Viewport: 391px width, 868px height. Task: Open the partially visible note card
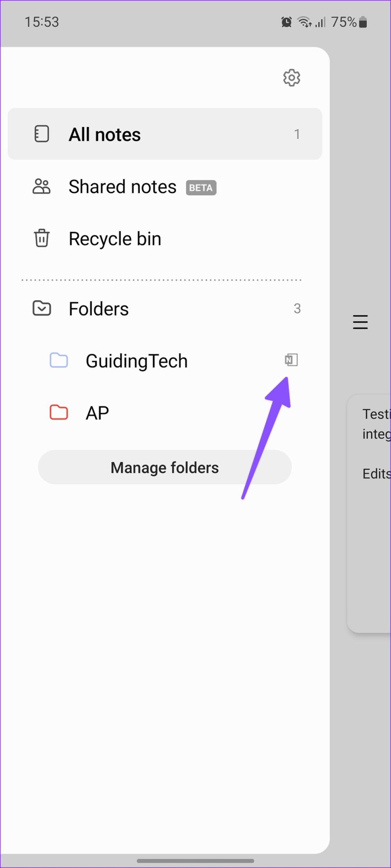369,514
